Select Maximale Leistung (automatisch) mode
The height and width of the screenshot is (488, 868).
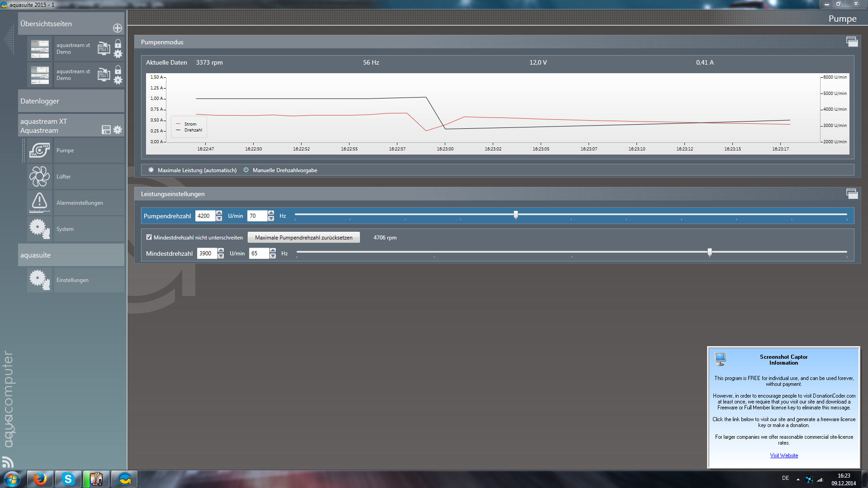tap(151, 170)
